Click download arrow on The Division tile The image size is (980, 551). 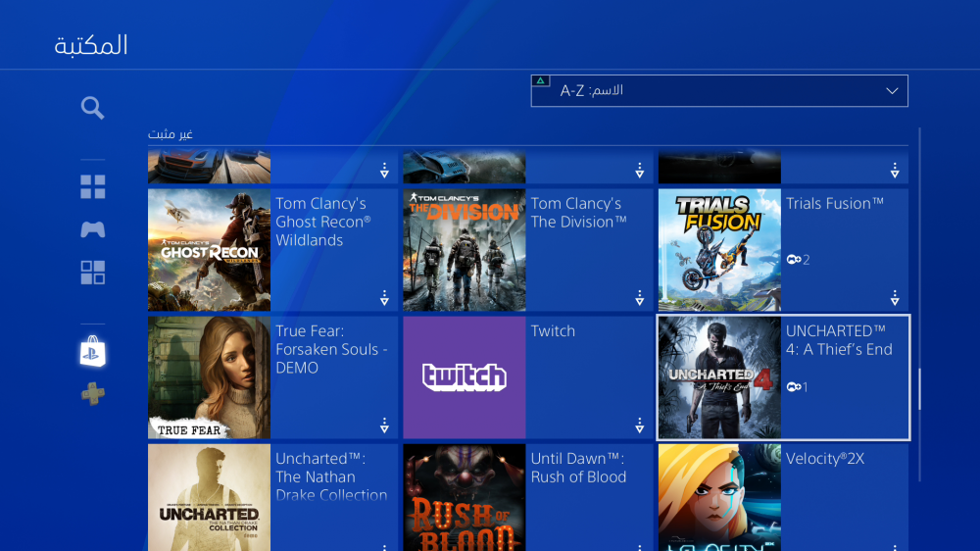click(639, 298)
